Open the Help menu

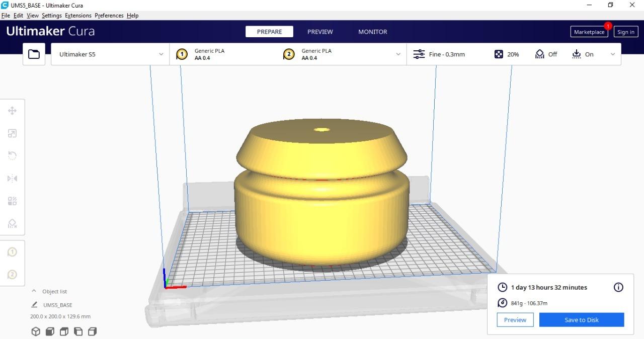click(x=132, y=16)
